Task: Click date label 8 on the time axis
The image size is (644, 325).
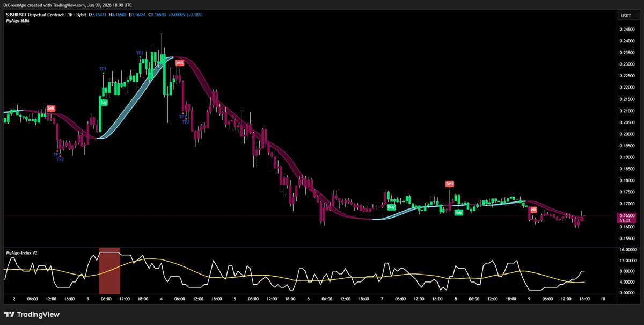Action: click(456, 299)
